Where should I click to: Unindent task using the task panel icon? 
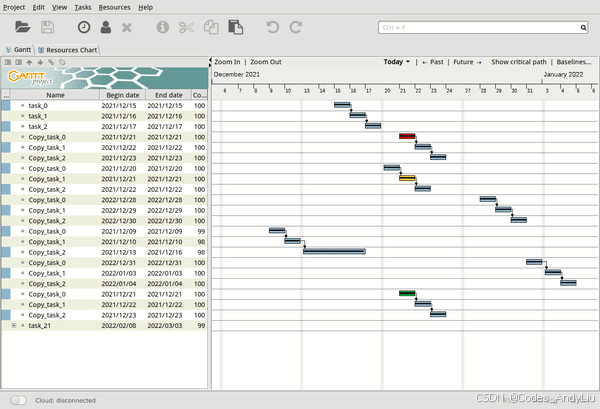click(x=8, y=62)
